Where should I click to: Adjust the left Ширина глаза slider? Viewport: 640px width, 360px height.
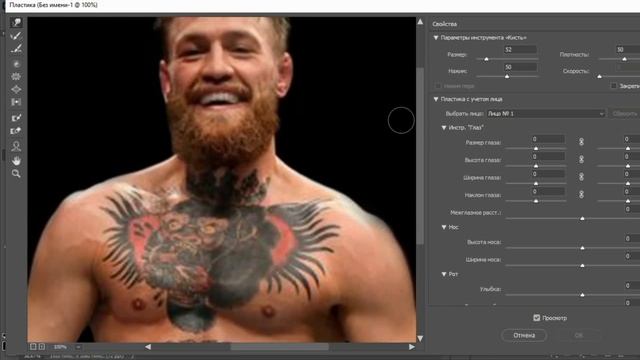pos(536,183)
